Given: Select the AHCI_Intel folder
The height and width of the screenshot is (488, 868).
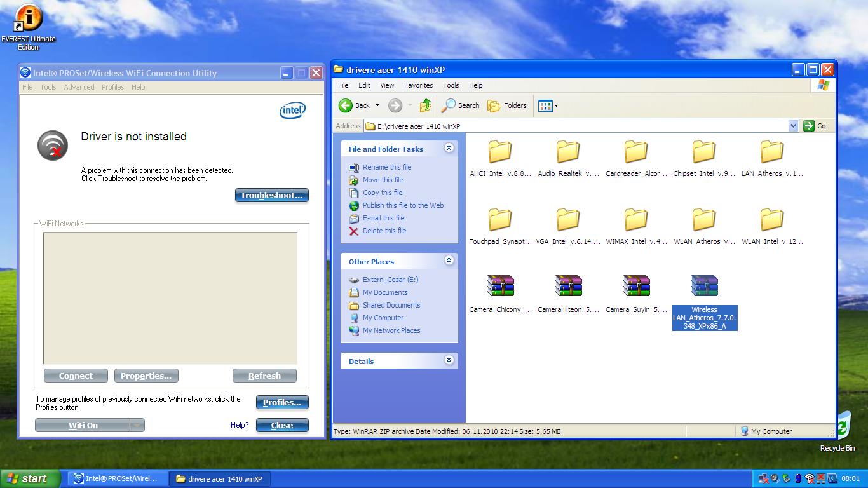Looking at the screenshot, I should pyautogui.click(x=501, y=158).
